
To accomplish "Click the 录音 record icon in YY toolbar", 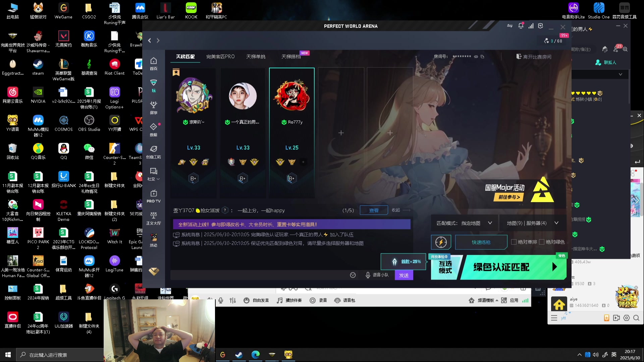I will (318, 300).
